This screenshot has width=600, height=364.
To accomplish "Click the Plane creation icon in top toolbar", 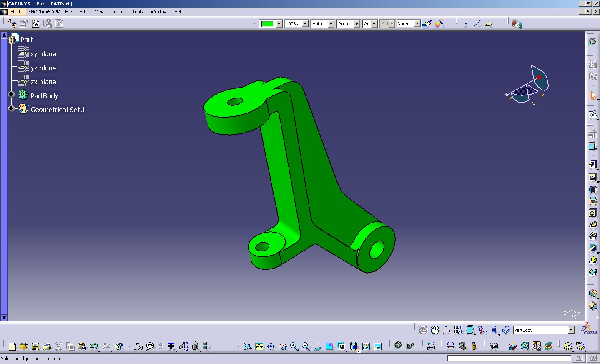I will point(489,24).
